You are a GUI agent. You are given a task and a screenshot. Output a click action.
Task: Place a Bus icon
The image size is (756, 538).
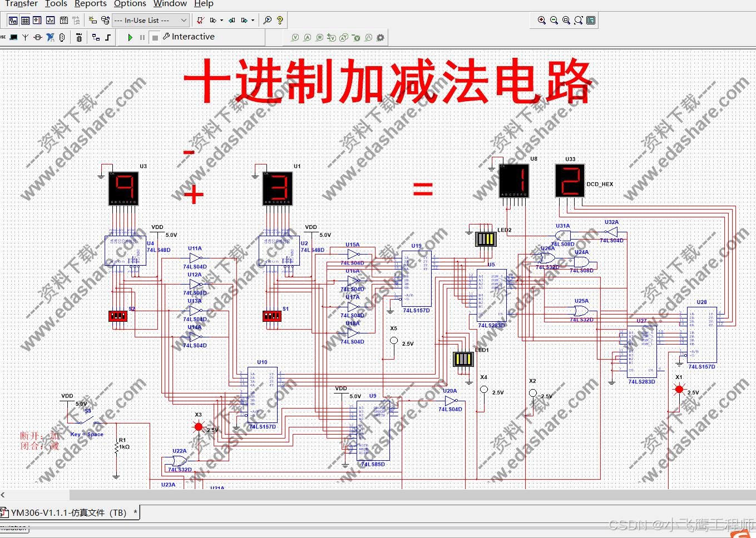[x=108, y=37]
